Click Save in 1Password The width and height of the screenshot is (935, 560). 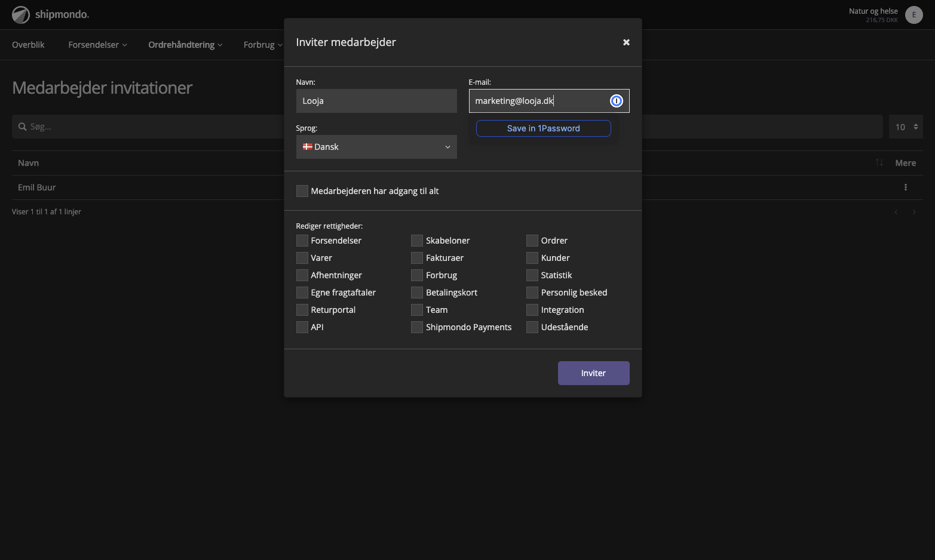[544, 128]
